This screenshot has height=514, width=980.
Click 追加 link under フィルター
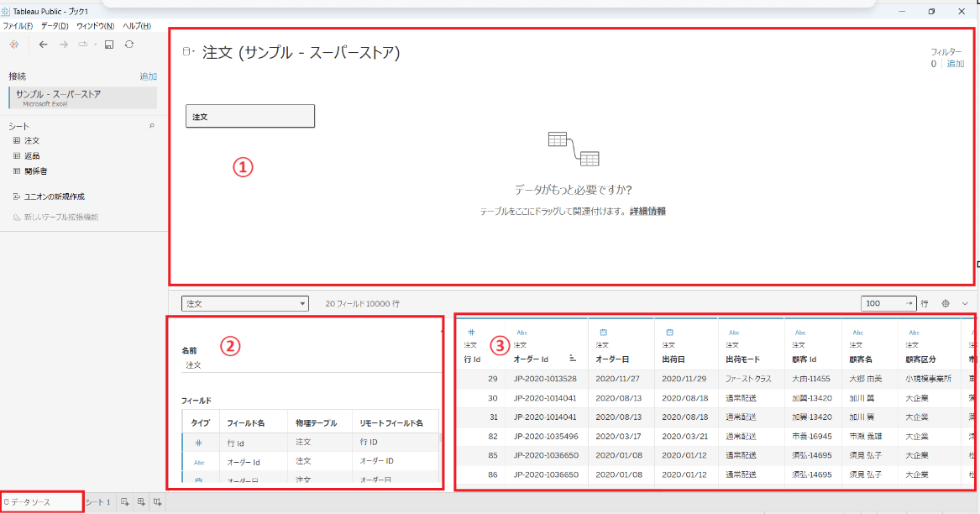(x=956, y=64)
